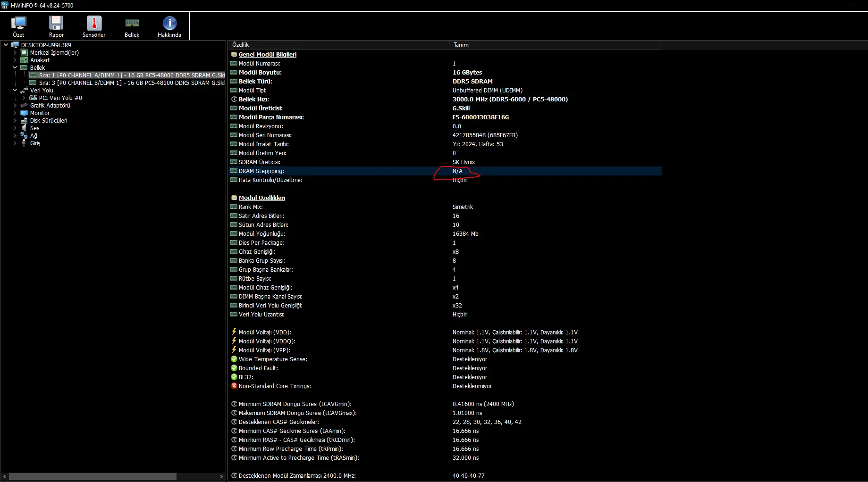
Task: Click the Merkezi İşlemci(ler) CPU icon
Action: (x=24, y=52)
